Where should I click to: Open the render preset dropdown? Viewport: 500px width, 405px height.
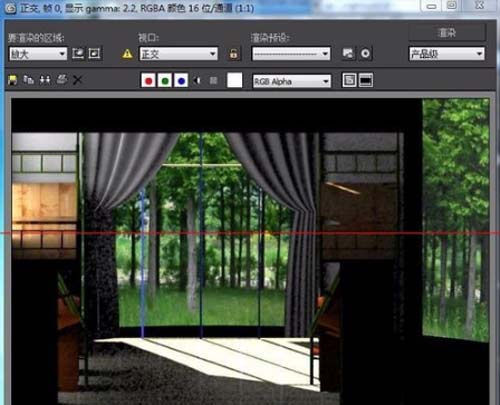[x=291, y=54]
